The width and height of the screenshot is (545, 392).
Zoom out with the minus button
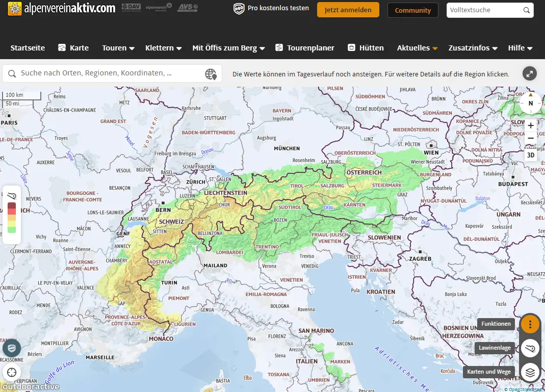tap(531, 138)
